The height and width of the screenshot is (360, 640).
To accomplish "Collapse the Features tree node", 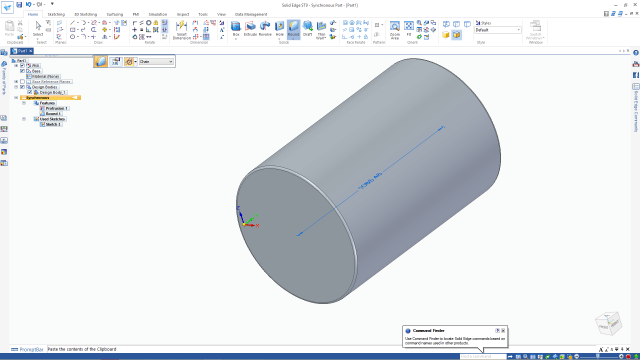I will (24, 103).
